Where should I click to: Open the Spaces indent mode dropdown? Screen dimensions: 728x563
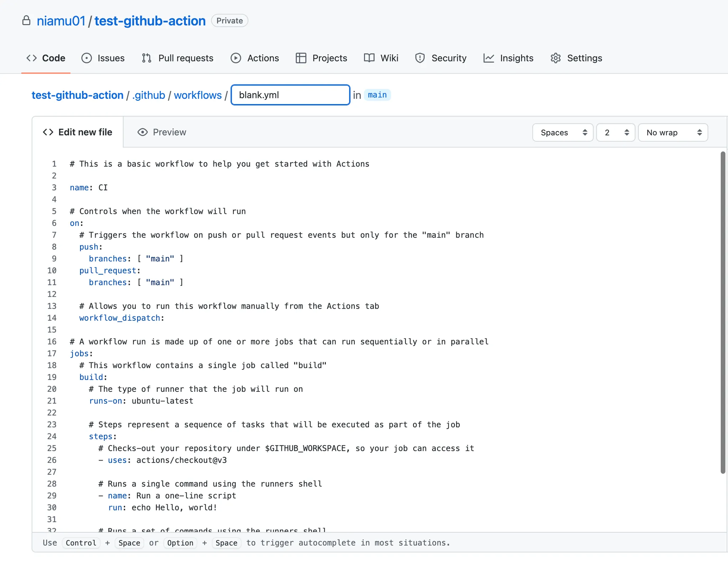[563, 132]
